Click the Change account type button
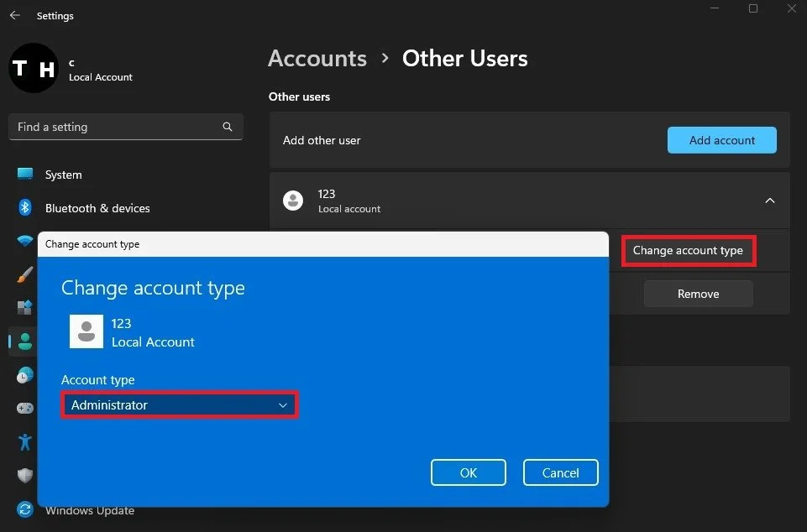 pos(688,251)
